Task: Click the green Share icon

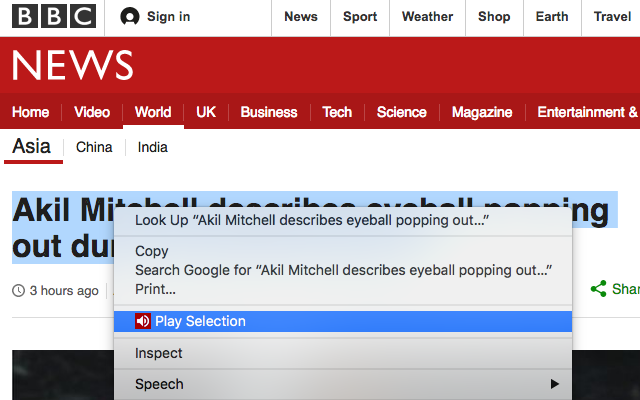Action: coord(598,289)
